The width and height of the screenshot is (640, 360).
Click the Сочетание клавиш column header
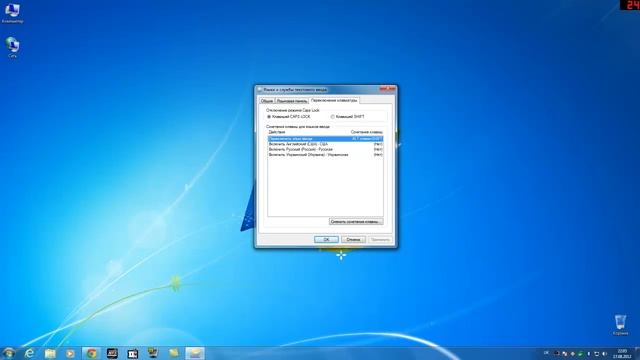coord(367,132)
